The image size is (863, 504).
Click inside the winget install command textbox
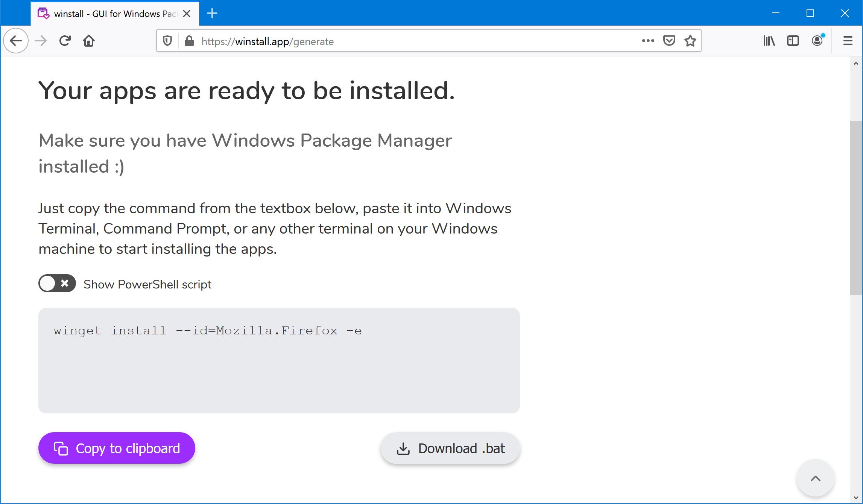point(279,360)
